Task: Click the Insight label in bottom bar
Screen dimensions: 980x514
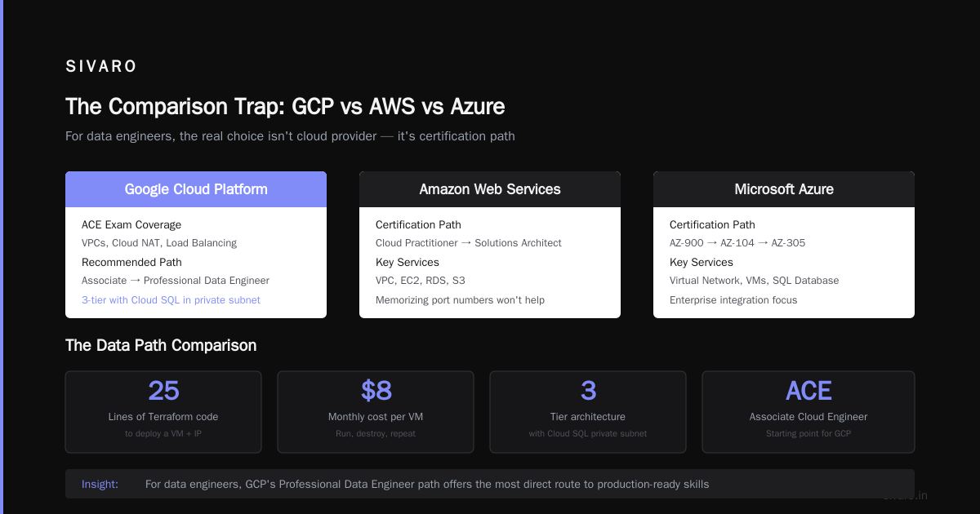Action: 100,484
